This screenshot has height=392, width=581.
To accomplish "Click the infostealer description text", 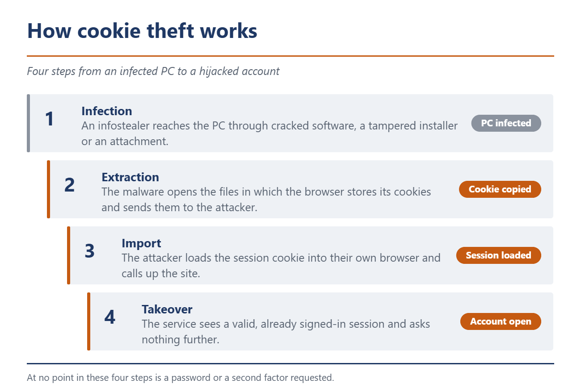I will tap(269, 133).
